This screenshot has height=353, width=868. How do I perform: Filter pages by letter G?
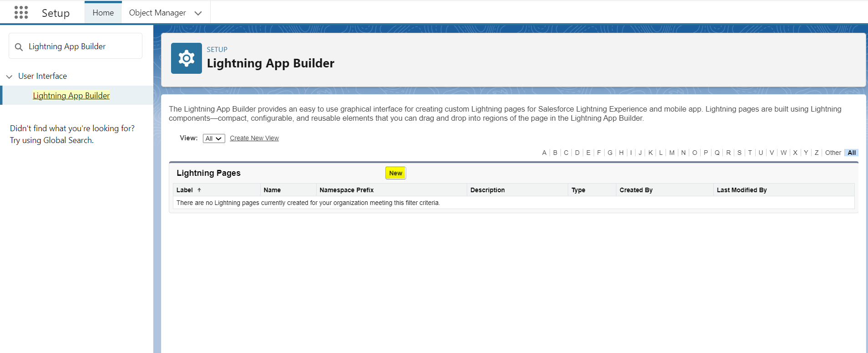click(610, 153)
